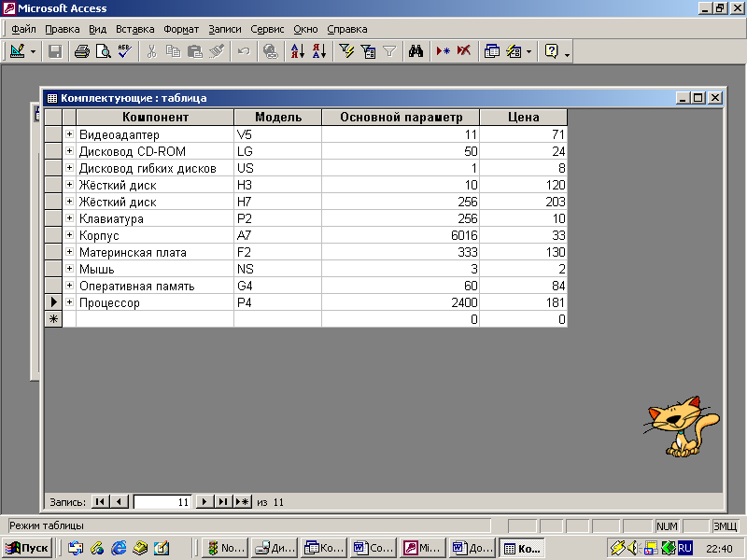Select the Цена column header

coord(524,118)
